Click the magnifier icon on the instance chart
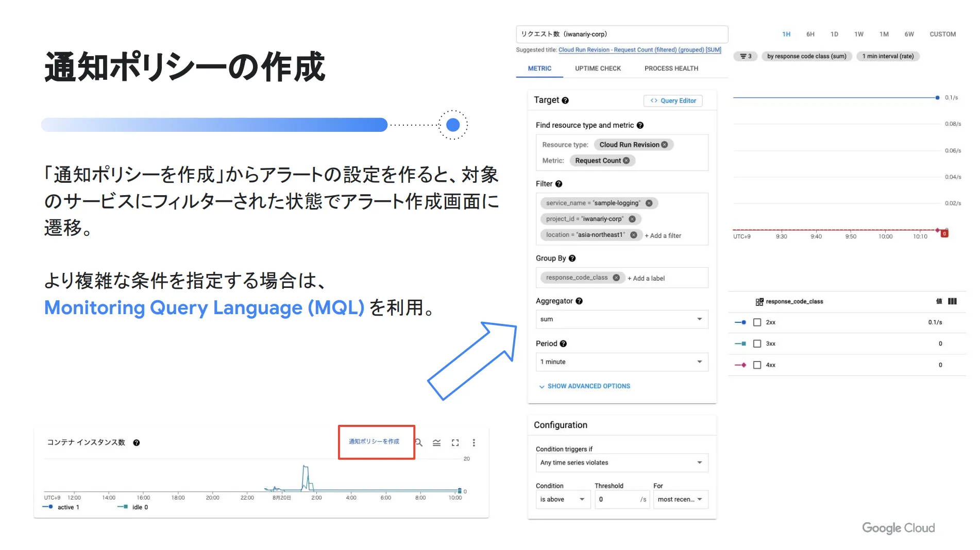980x550 pixels. click(x=419, y=442)
